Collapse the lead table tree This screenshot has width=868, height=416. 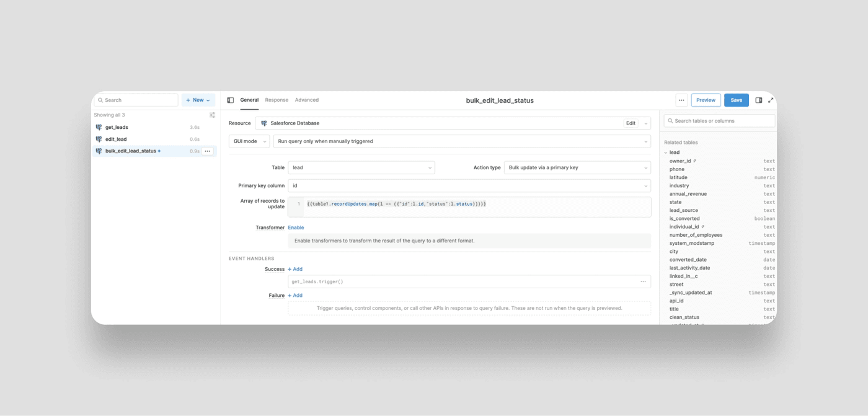[x=666, y=153]
